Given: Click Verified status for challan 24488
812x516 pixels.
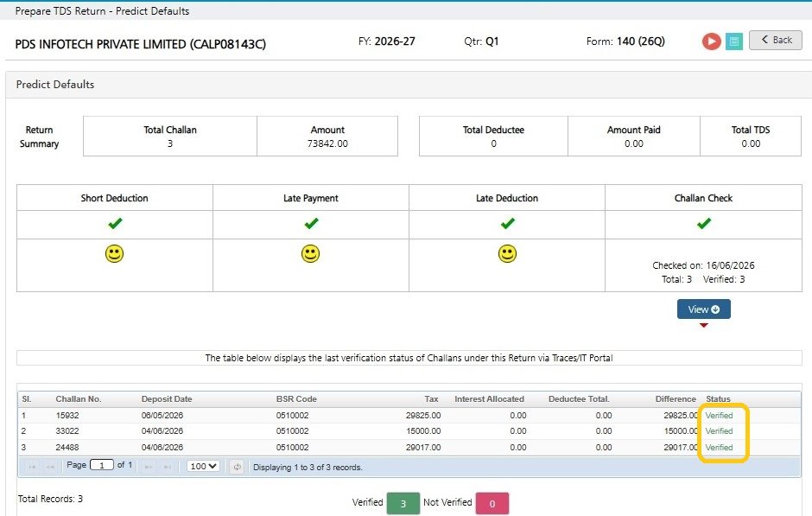Looking at the screenshot, I should [x=719, y=447].
